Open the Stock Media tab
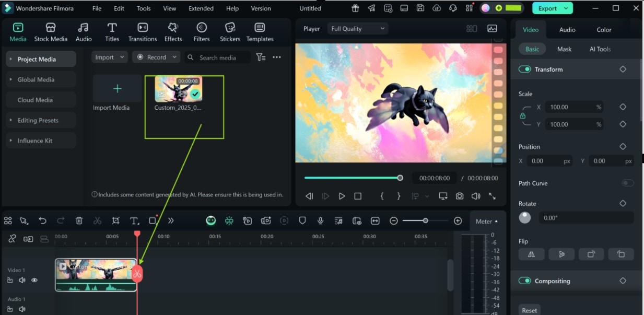644x315 pixels. [51, 32]
